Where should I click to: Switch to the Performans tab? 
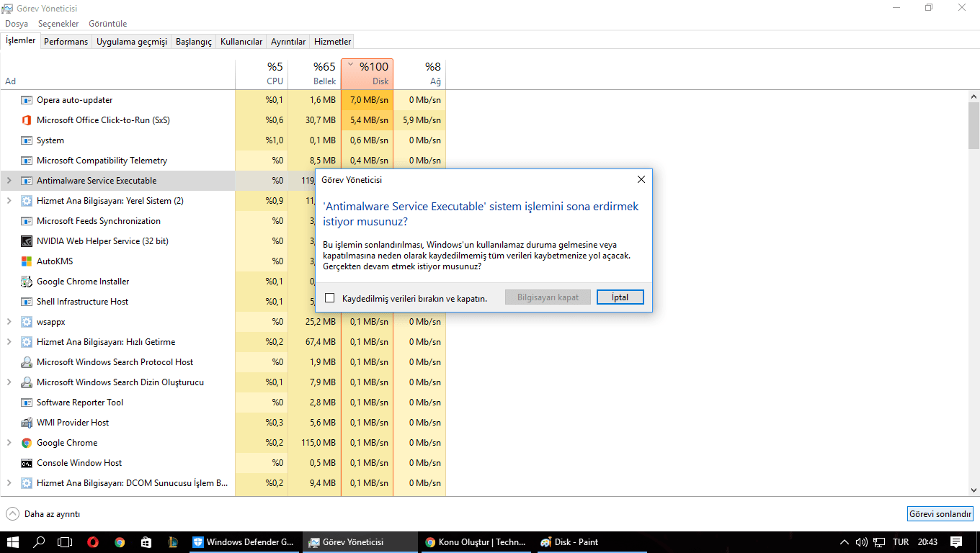[66, 42]
